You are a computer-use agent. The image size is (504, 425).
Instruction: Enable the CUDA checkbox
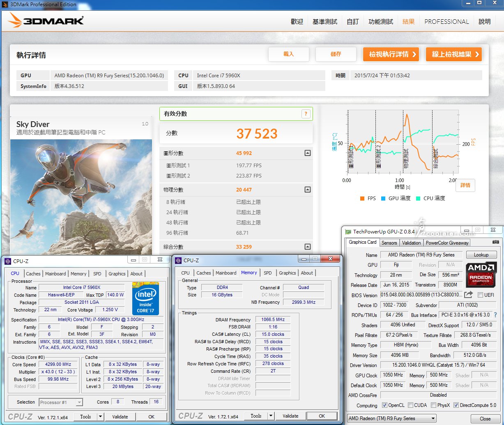pyautogui.click(x=410, y=405)
